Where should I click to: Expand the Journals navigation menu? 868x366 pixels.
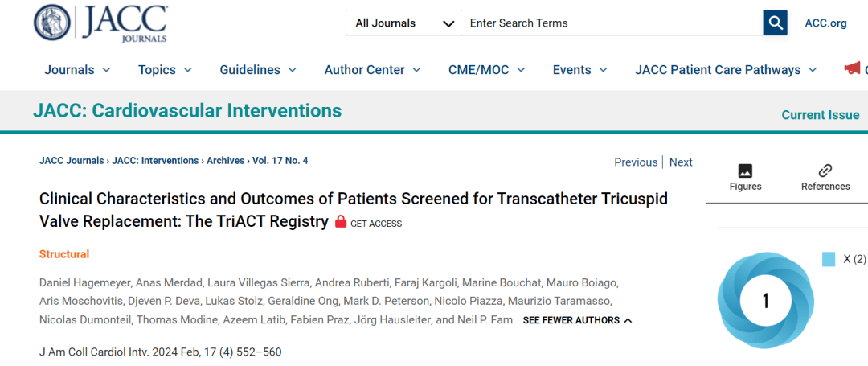tap(77, 70)
